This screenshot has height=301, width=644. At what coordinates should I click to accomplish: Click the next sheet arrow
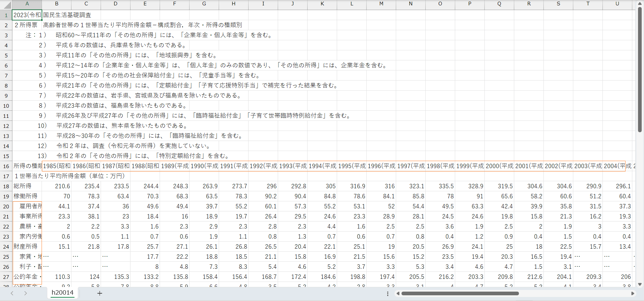coord(25,293)
